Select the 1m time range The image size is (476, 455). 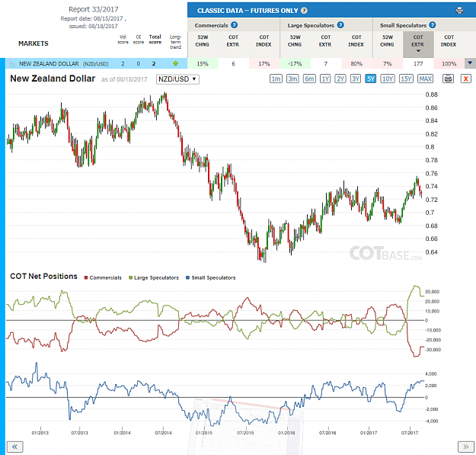coord(276,79)
